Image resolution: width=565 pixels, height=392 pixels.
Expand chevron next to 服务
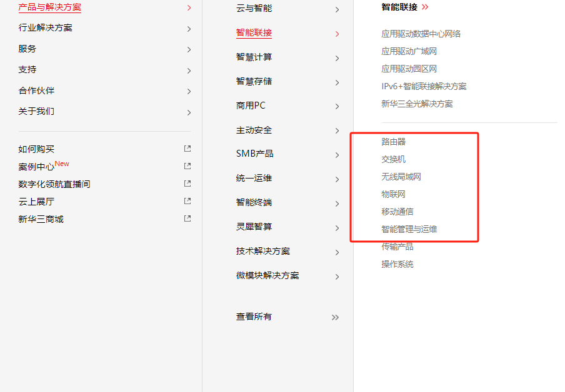(x=189, y=50)
